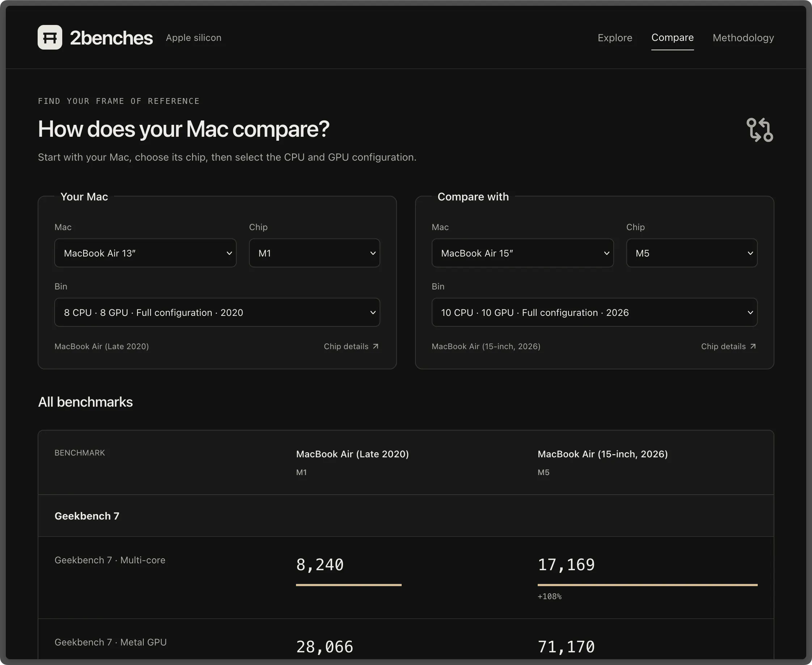Select the Compare tab

672,38
